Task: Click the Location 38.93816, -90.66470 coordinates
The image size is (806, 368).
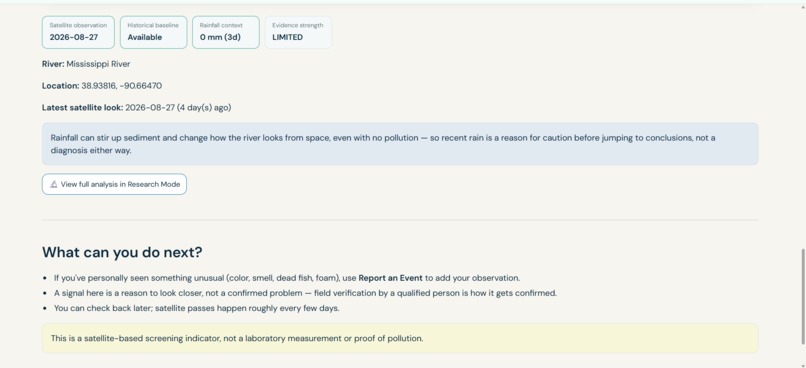Action: click(x=121, y=86)
